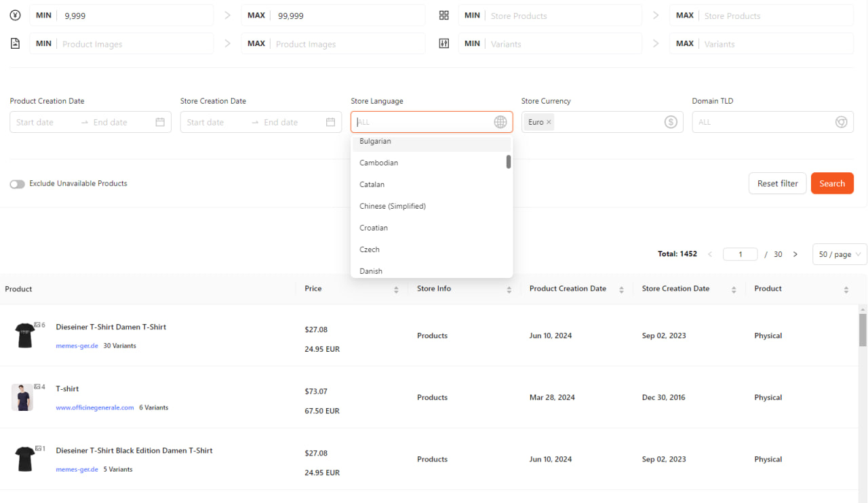
Task: Click the page number input box
Action: click(740, 254)
